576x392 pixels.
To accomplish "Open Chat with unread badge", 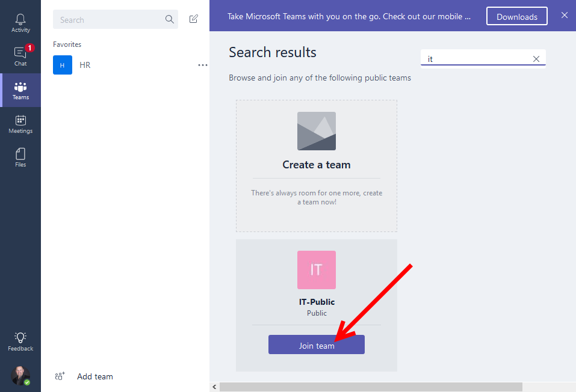I will (x=20, y=57).
